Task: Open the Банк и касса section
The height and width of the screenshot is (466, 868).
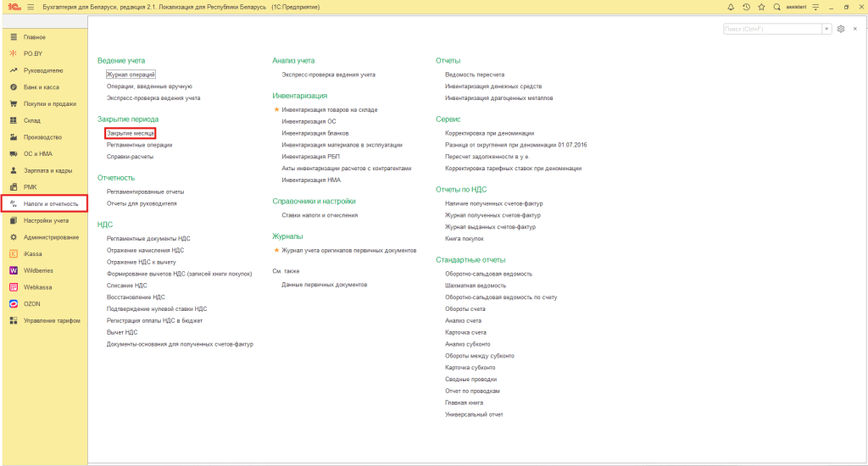Action: coord(41,87)
